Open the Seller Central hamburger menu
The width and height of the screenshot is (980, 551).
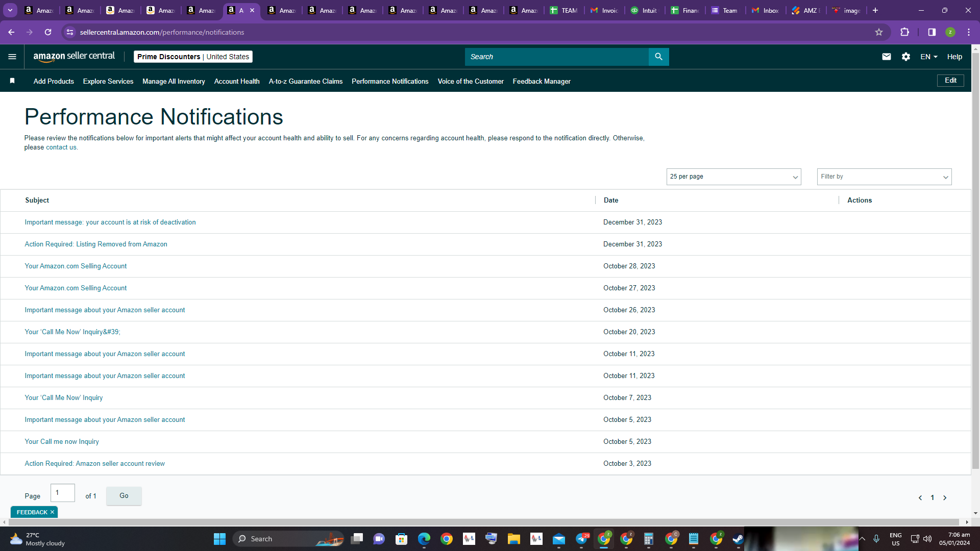click(x=12, y=57)
